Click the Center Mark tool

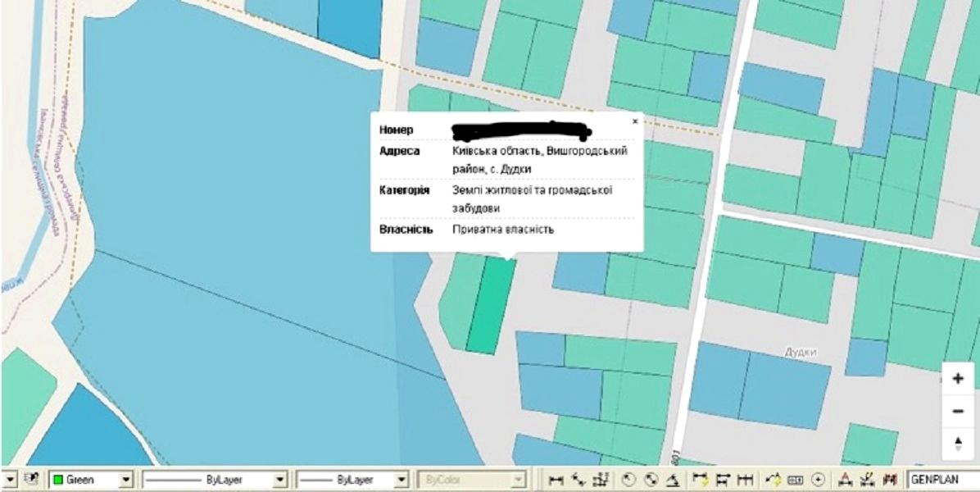pyautogui.click(x=817, y=480)
